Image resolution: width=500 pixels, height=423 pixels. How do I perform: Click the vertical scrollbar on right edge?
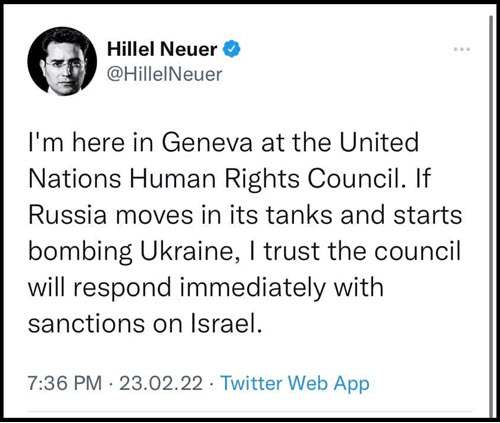(x=491, y=217)
